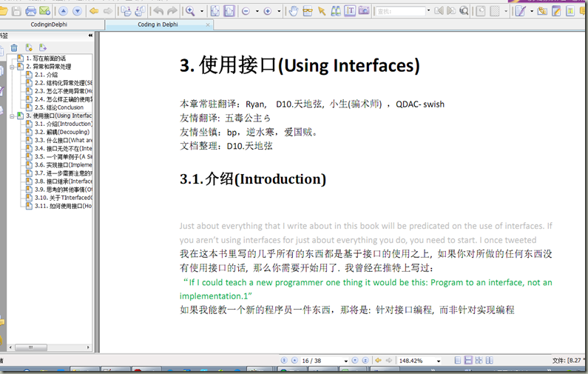Click the copy pages toolbar icon
This screenshot has height=374, width=588.
click(126, 11)
